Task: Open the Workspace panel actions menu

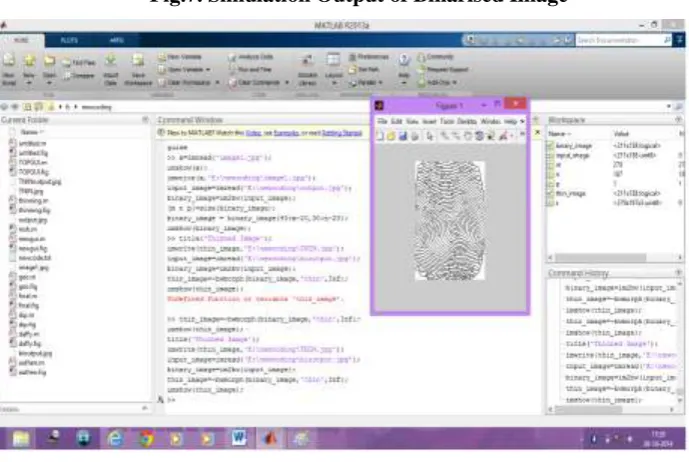Action: tap(678, 120)
